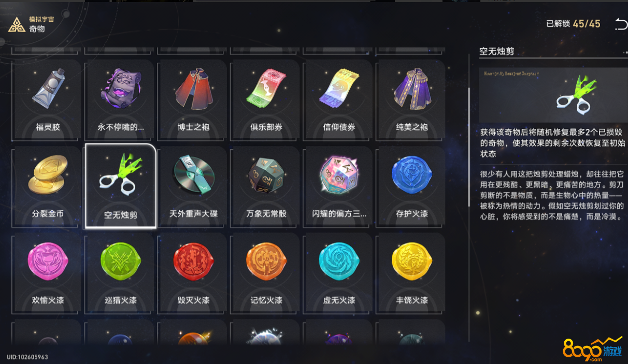
Task: Select the cyan 虚无火漆 wax seal
Action: (339, 273)
